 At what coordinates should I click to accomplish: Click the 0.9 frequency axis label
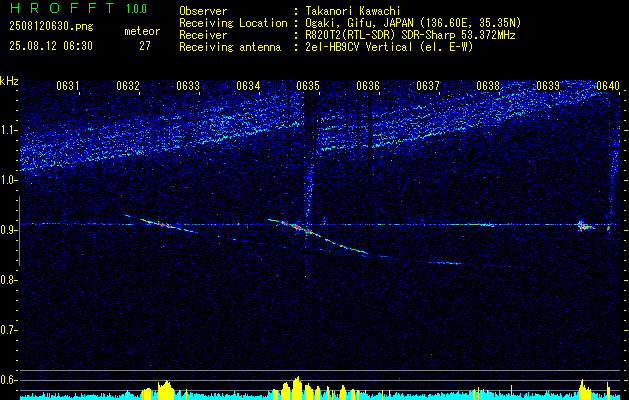[8, 230]
